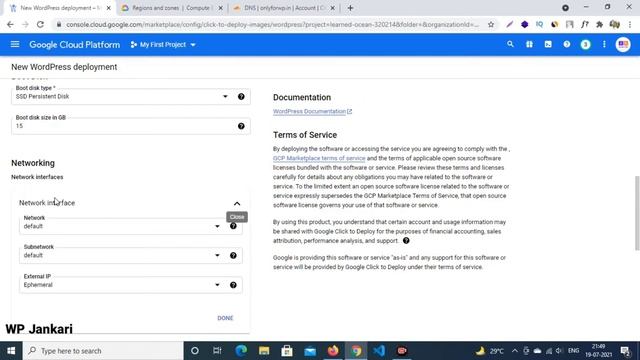Click the page vertical scrollbar

coord(637,212)
